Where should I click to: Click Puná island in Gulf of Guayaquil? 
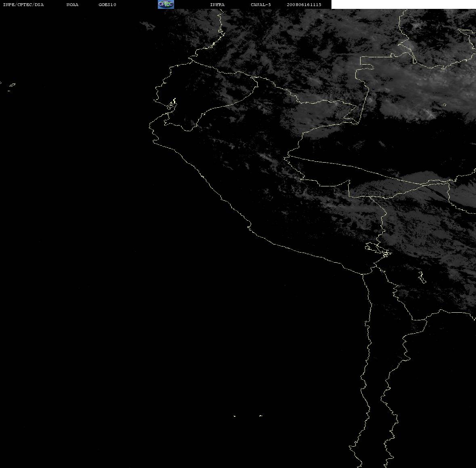coord(171,105)
